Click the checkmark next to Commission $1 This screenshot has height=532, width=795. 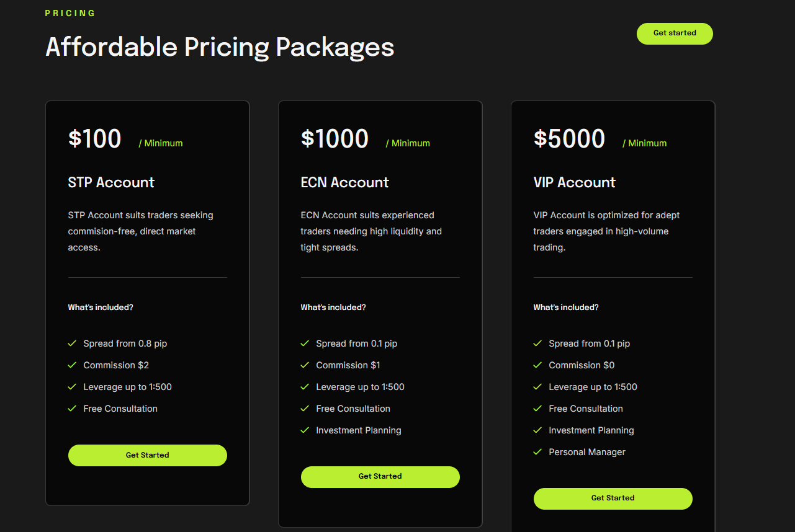point(305,365)
